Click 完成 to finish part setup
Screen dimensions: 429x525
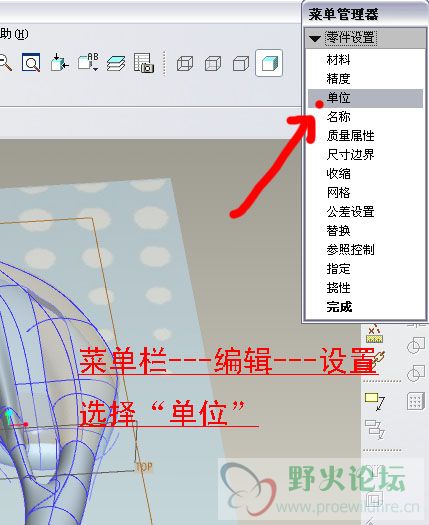pos(339,307)
